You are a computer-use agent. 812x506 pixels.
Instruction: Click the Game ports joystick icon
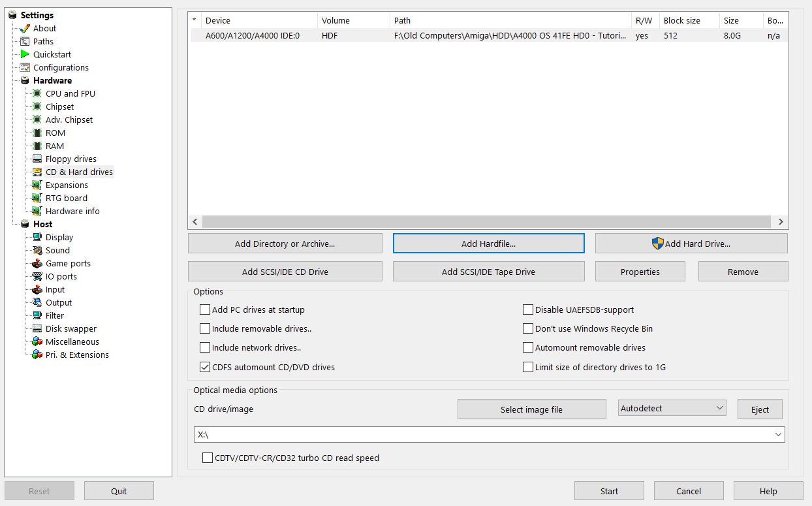click(x=37, y=263)
